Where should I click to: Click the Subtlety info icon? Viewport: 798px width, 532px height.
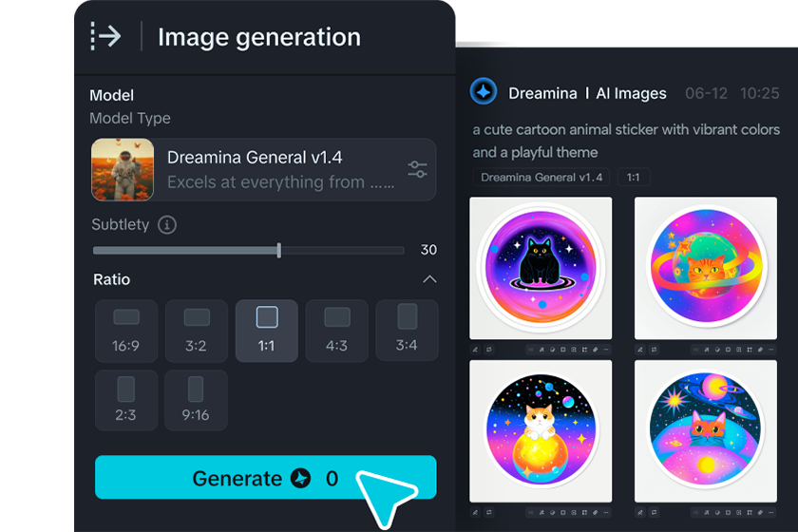tap(167, 224)
